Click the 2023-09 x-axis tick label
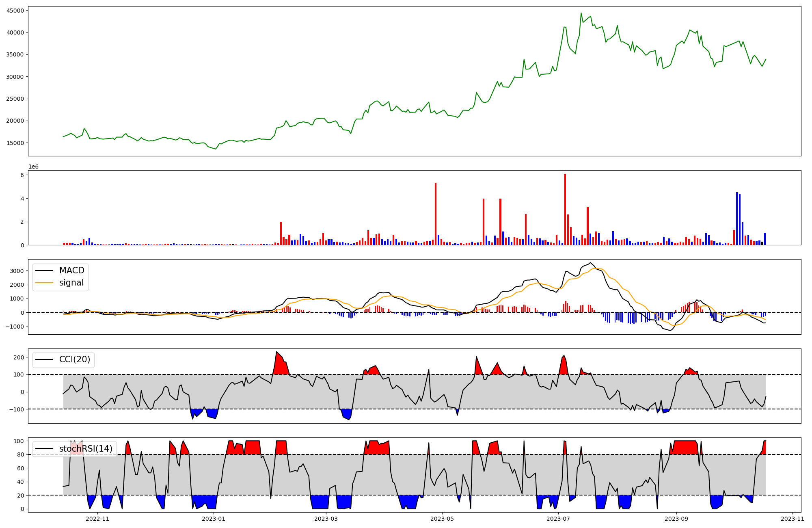Image resolution: width=812 pixels, height=528 pixels. 677,519
